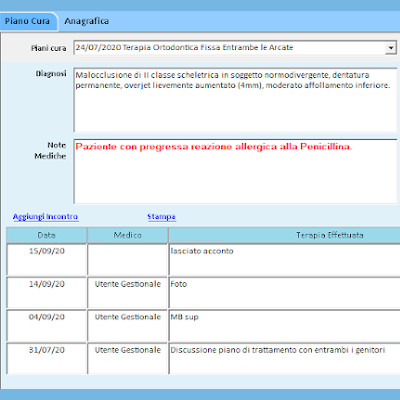Select the Piano Cura tab

(27, 21)
